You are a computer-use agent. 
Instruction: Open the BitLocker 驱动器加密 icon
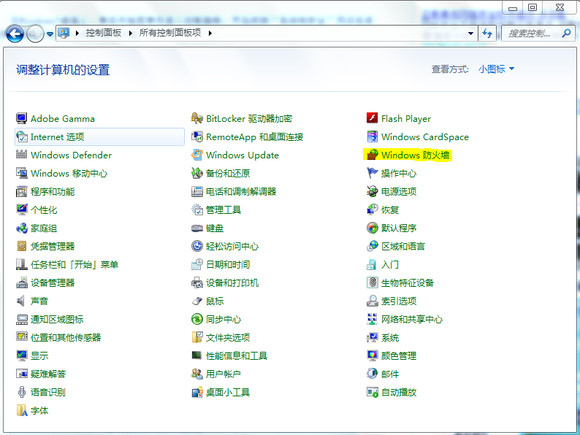pos(197,118)
